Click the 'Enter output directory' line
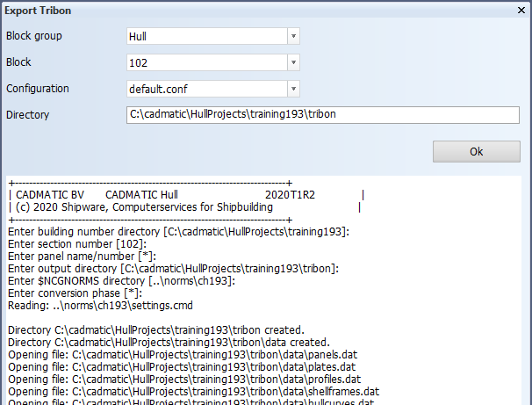Viewport: 532px width, 405px height. (x=173, y=269)
